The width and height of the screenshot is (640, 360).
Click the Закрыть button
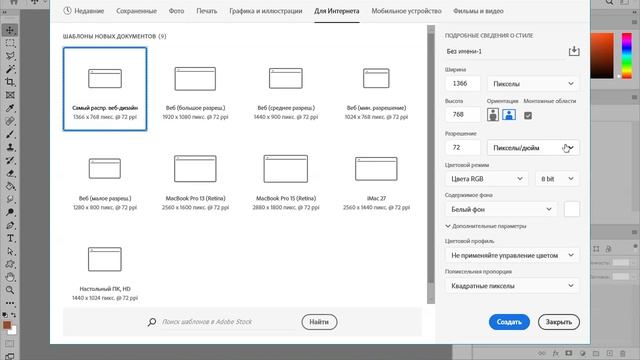559,322
